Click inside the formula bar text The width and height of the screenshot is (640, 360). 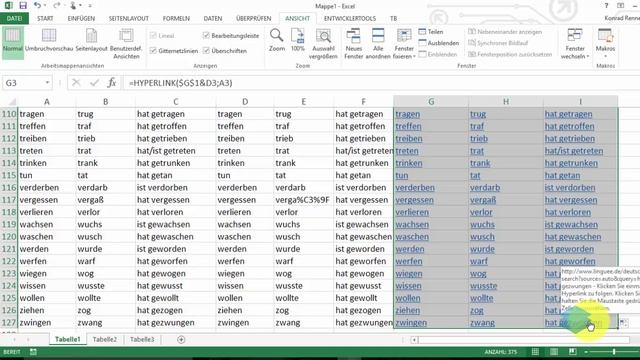[180, 83]
